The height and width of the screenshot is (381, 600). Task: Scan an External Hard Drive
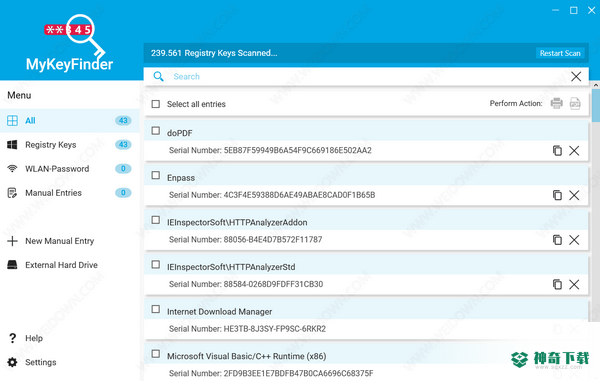point(70,265)
